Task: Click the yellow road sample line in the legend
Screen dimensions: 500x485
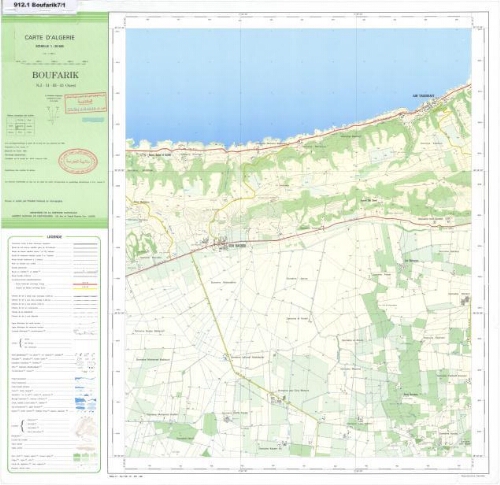Action: (85, 288)
